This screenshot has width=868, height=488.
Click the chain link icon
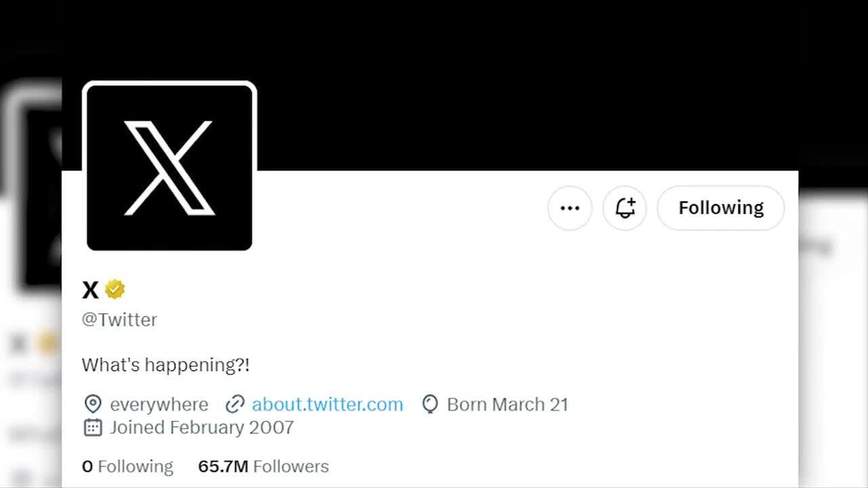tap(235, 405)
